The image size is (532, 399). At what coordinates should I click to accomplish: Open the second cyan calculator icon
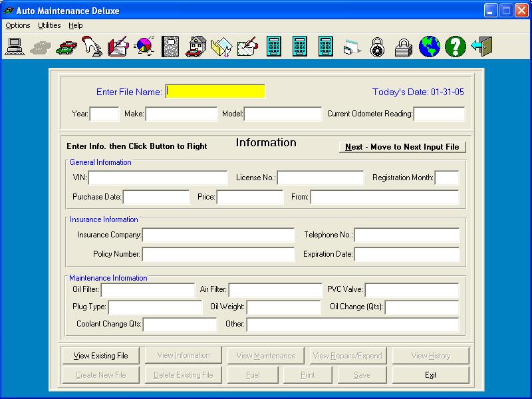[x=300, y=46]
